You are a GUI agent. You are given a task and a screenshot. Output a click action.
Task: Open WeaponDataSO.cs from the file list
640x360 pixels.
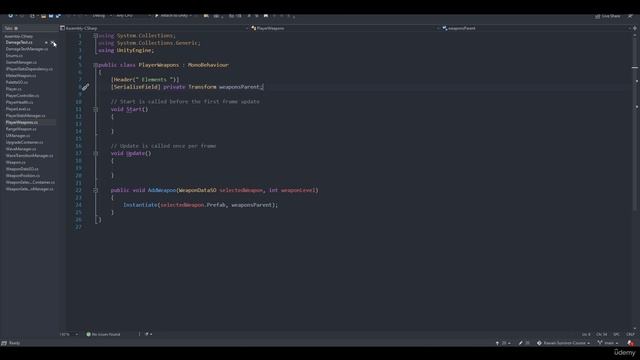coord(22,169)
